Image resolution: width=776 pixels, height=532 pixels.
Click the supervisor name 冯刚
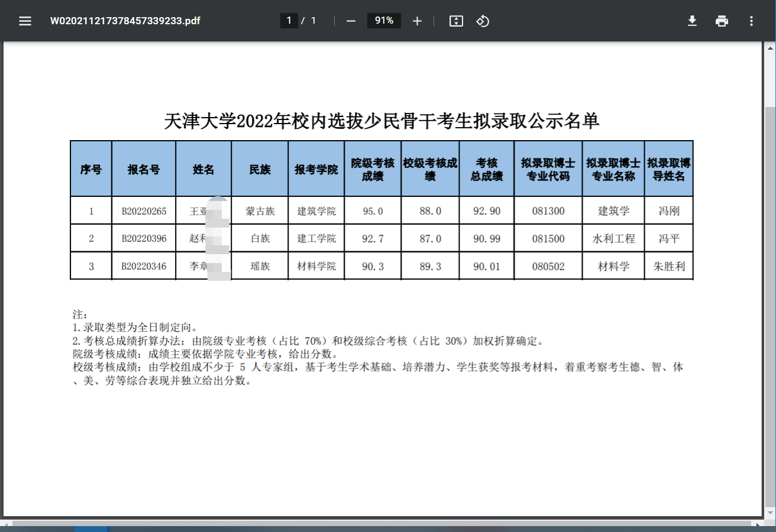click(x=669, y=211)
